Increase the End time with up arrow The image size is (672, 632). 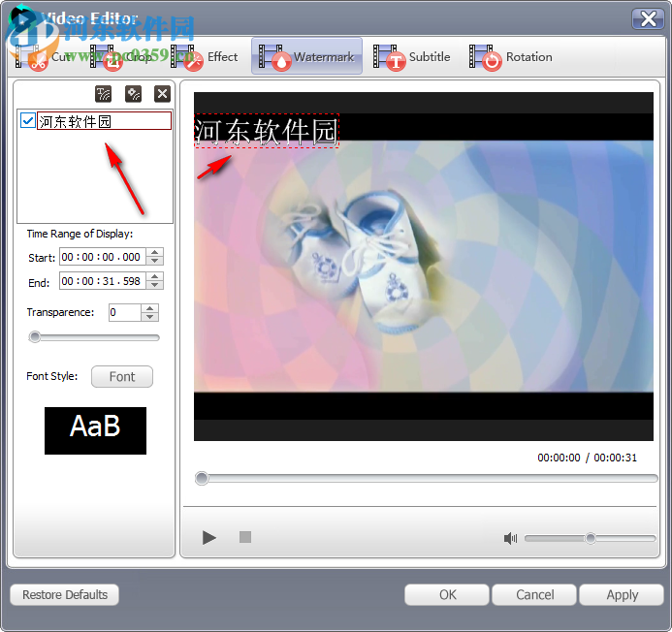[155, 276]
